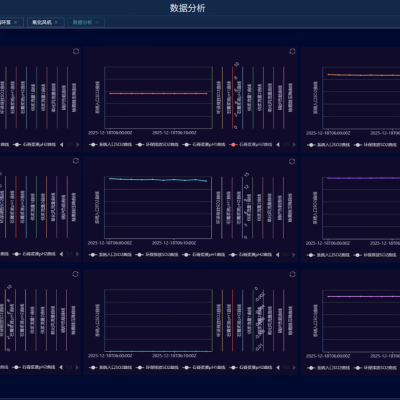400x400 pixels.
Task: Click refresh icon on middle-left chart panel
Action: tap(76, 161)
